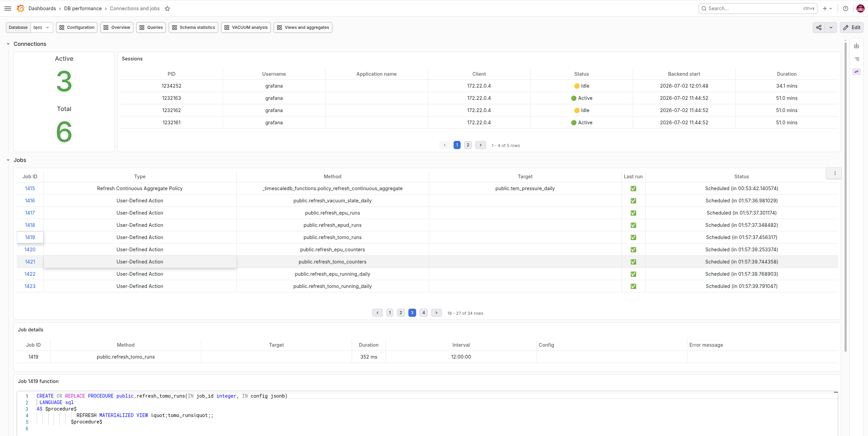868x436 pixels.
Task: Open the VACUUM analysis dashboard link
Action: 246,28
